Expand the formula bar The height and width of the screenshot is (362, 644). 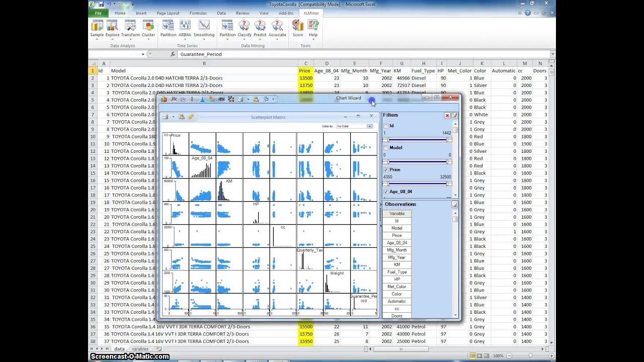click(552, 54)
